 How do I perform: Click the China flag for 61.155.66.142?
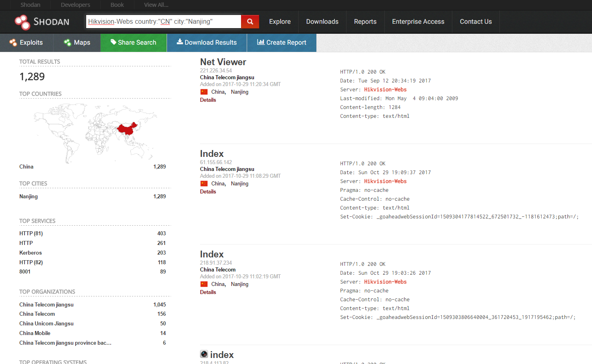[204, 183]
